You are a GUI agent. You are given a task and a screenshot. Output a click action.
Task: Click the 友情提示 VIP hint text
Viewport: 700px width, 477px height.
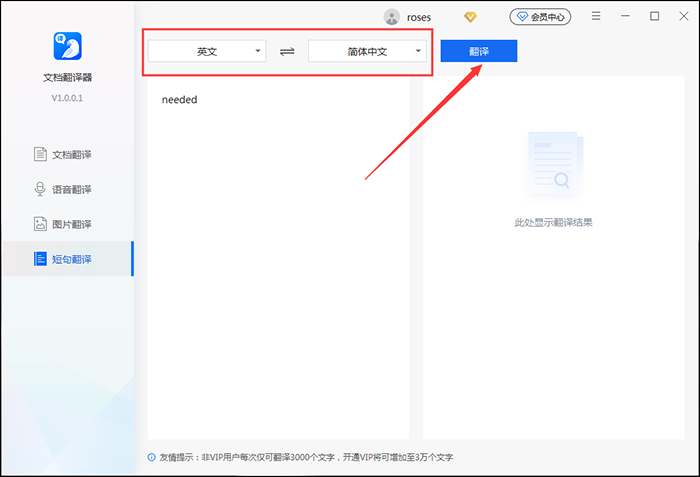coord(306,457)
